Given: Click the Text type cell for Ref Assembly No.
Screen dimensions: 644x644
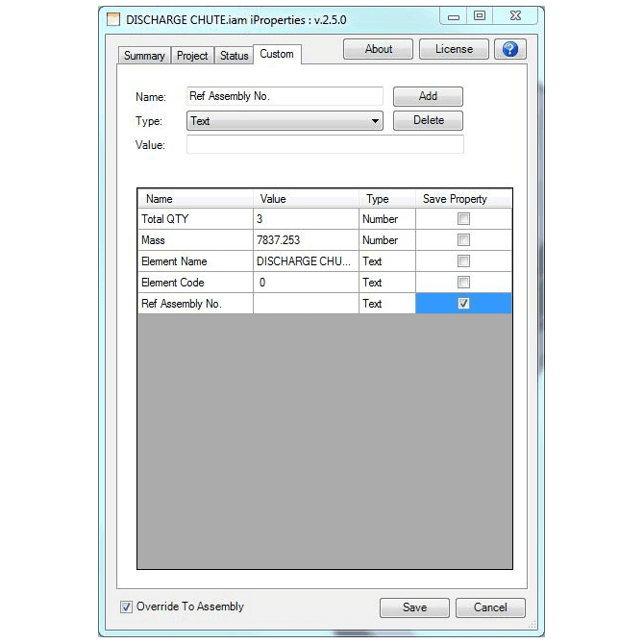Looking at the screenshot, I should click(x=387, y=304).
